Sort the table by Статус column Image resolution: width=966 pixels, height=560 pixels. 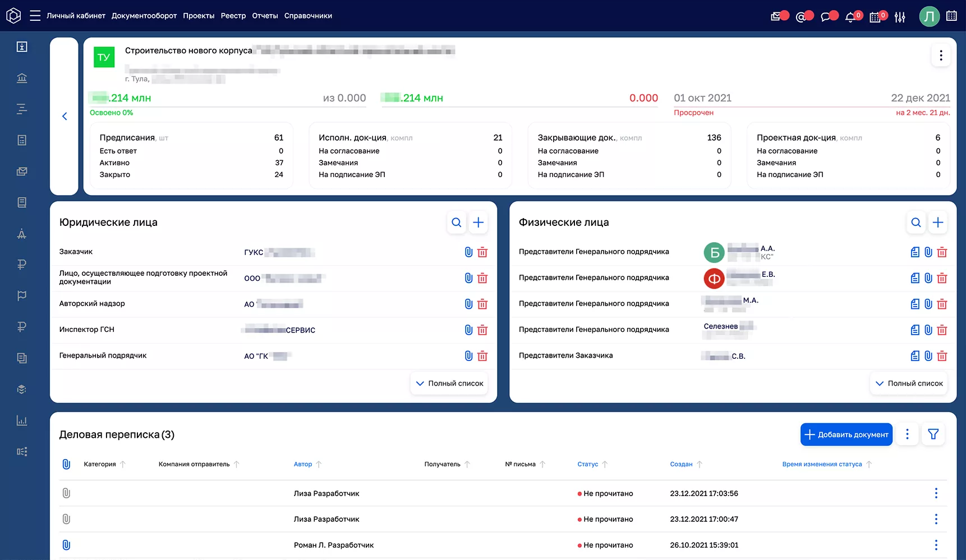588,464
